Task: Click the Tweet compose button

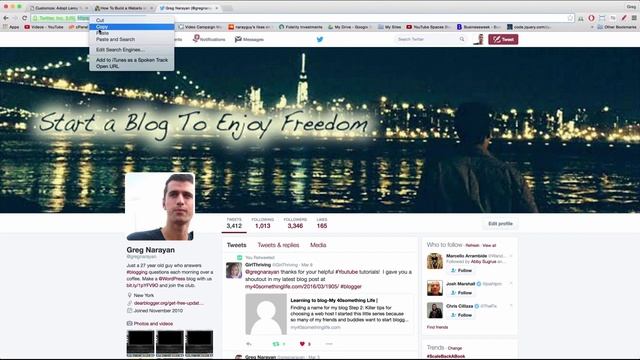Action: [503, 40]
